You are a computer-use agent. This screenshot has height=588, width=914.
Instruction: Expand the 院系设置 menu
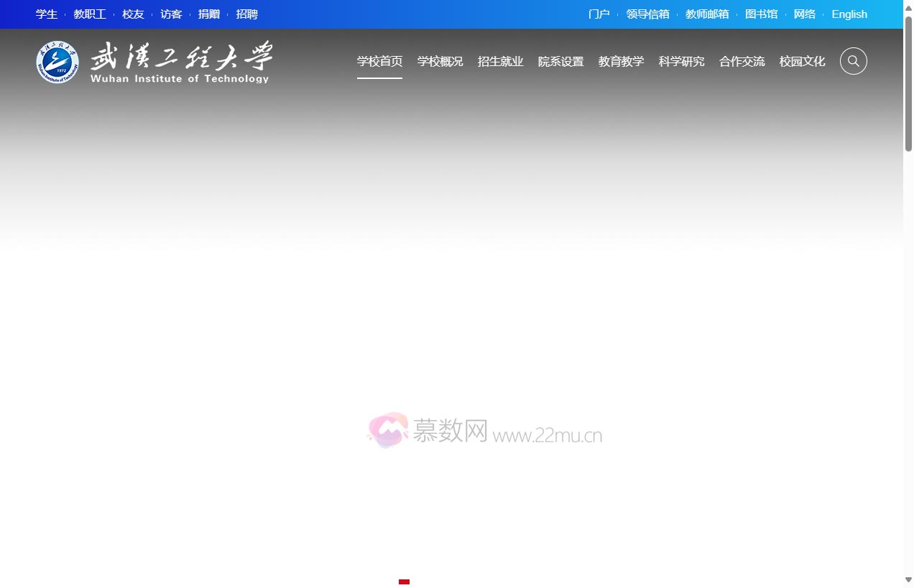(x=560, y=62)
